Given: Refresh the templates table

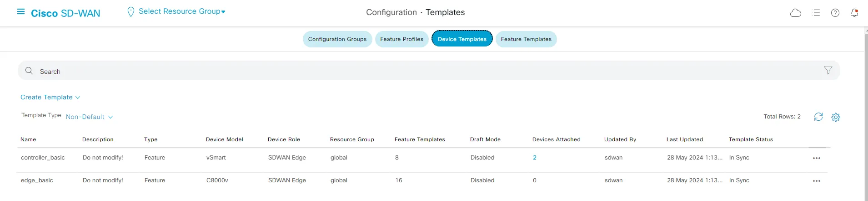Looking at the screenshot, I should [x=818, y=117].
